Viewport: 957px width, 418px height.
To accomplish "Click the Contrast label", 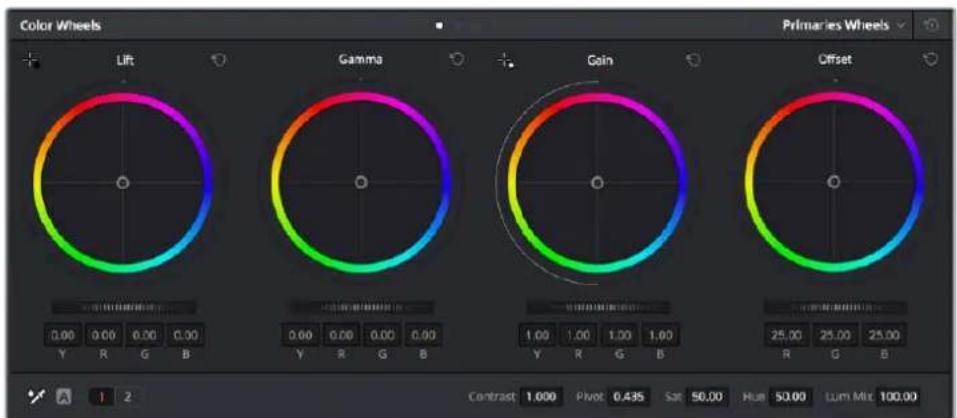I will (x=493, y=397).
